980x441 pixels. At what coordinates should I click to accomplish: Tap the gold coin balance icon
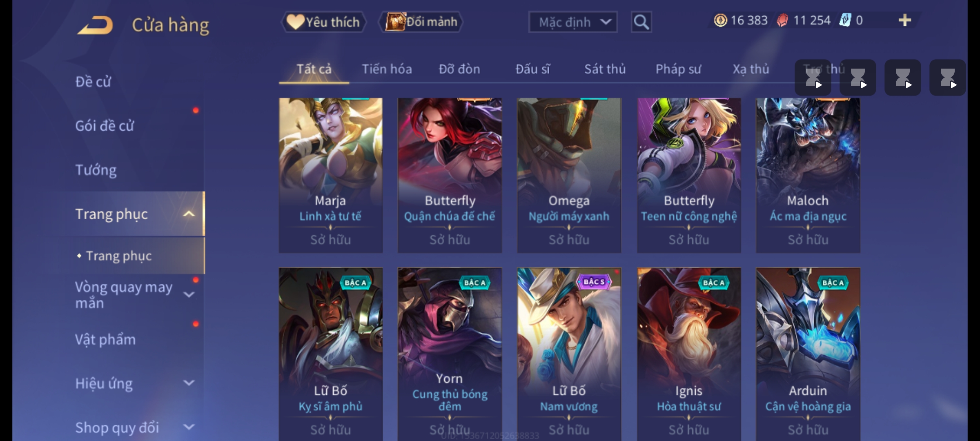(720, 20)
